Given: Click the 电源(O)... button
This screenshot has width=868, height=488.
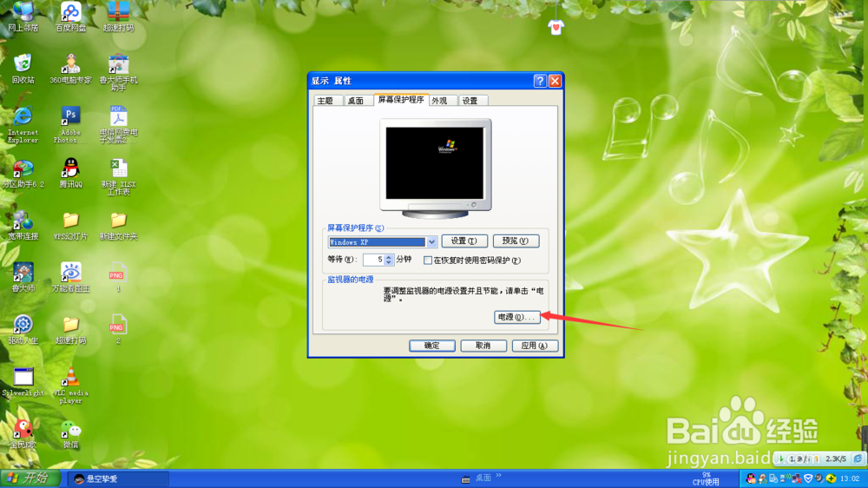Looking at the screenshot, I should click(x=516, y=317).
